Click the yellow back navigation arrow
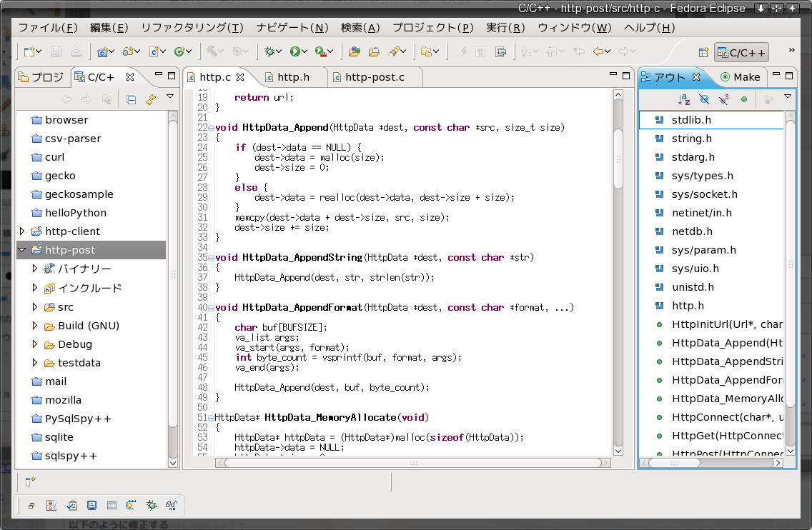Screen dimensions: 812x530 598,51
